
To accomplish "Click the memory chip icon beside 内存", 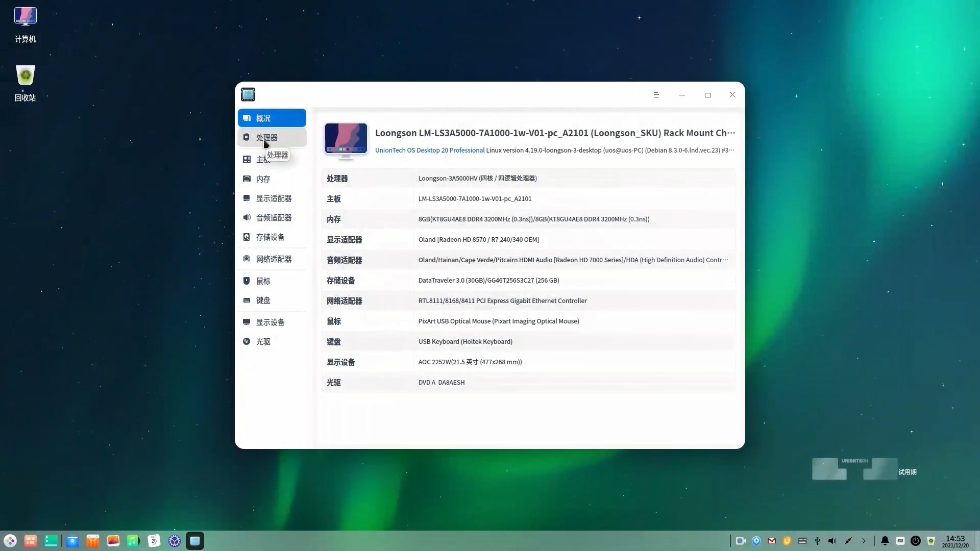I will click(x=247, y=179).
